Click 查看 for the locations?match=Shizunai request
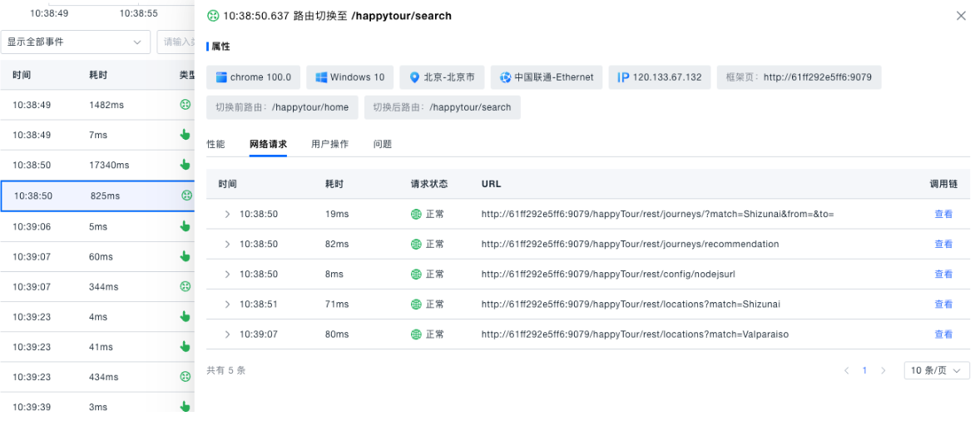Image resolution: width=980 pixels, height=426 pixels. tap(943, 305)
